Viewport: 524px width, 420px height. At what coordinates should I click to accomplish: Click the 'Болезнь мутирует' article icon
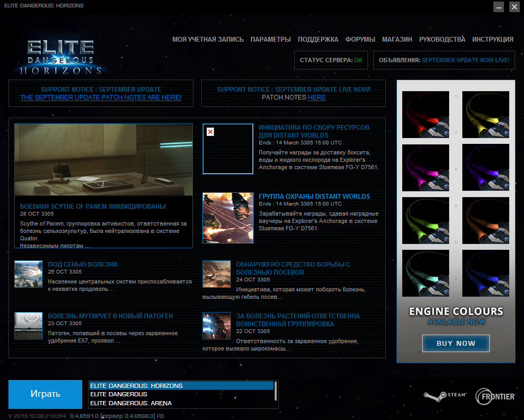[x=28, y=325]
